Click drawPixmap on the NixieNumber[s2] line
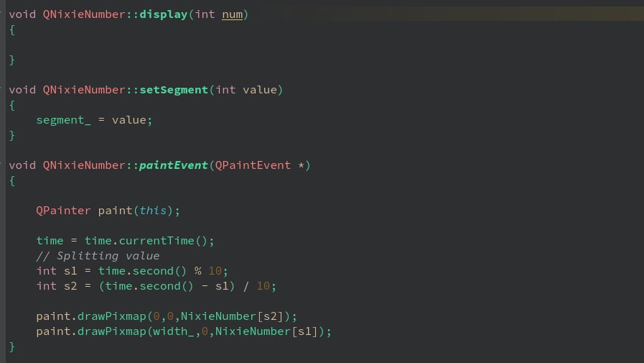The image size is (644, 363). click(112, 316)
